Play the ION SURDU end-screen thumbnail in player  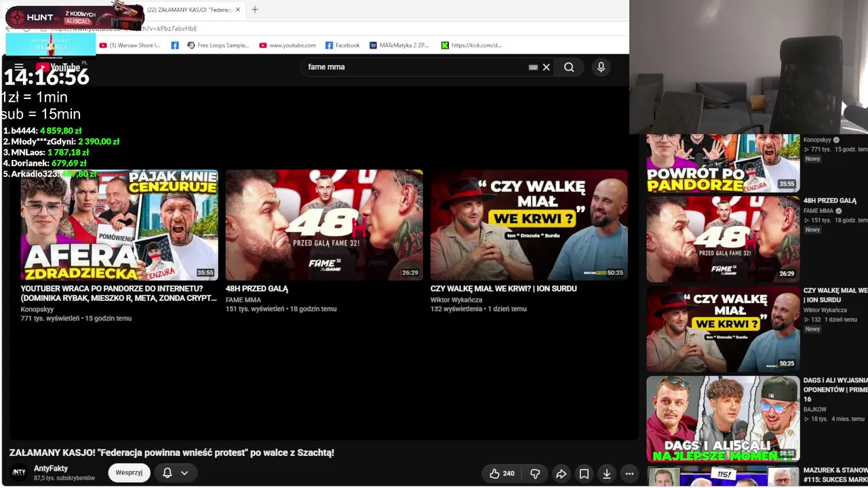click(529, 225)
